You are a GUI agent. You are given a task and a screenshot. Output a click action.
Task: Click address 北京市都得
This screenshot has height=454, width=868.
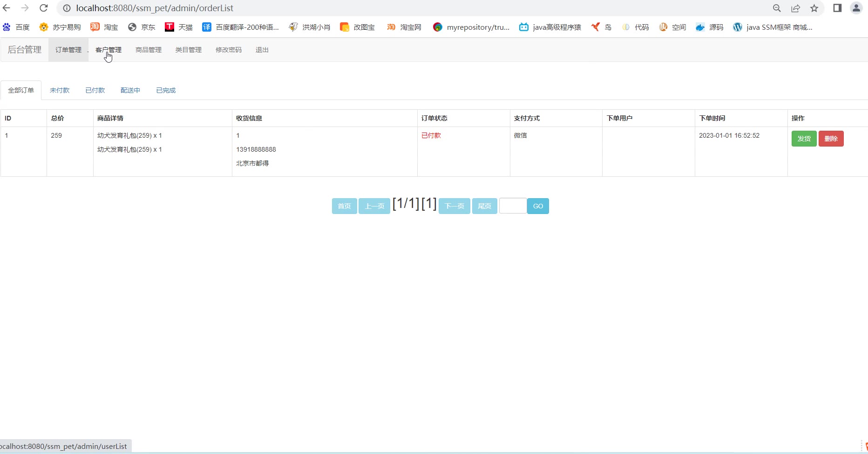pos(252,163)
